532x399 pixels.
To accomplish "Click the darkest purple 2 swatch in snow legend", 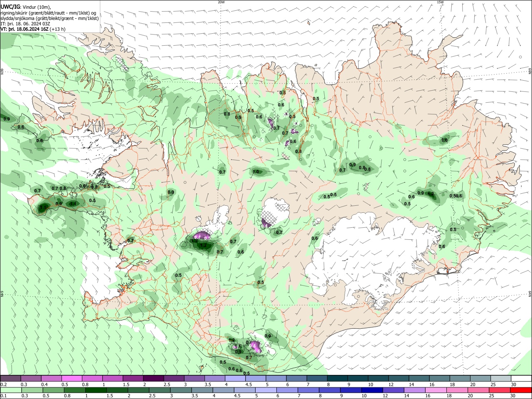I will (x=153, y=379).
